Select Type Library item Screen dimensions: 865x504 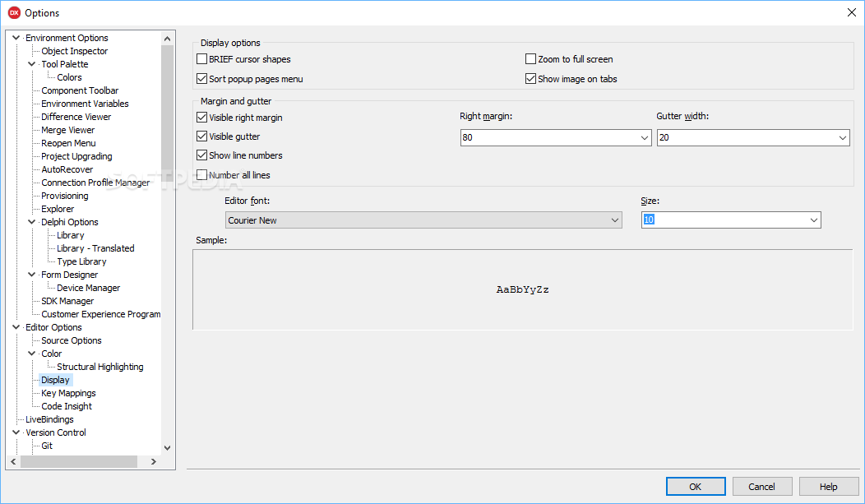point(81,262)
